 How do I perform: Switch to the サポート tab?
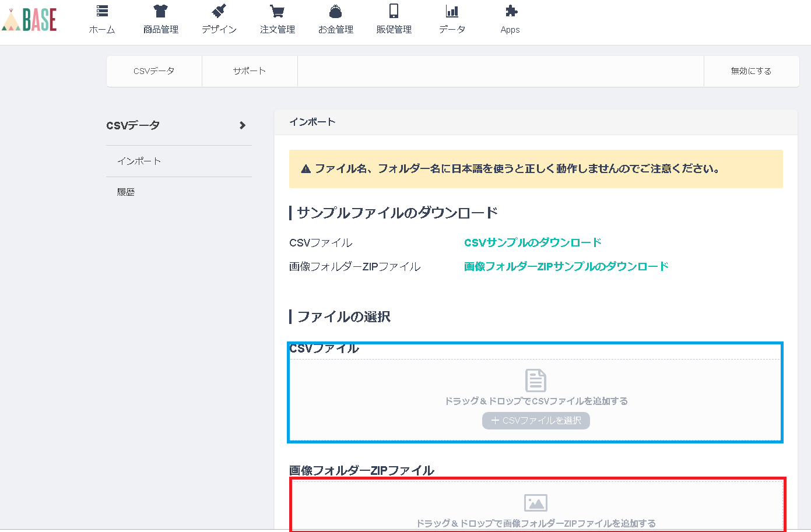tap(250, 71)
